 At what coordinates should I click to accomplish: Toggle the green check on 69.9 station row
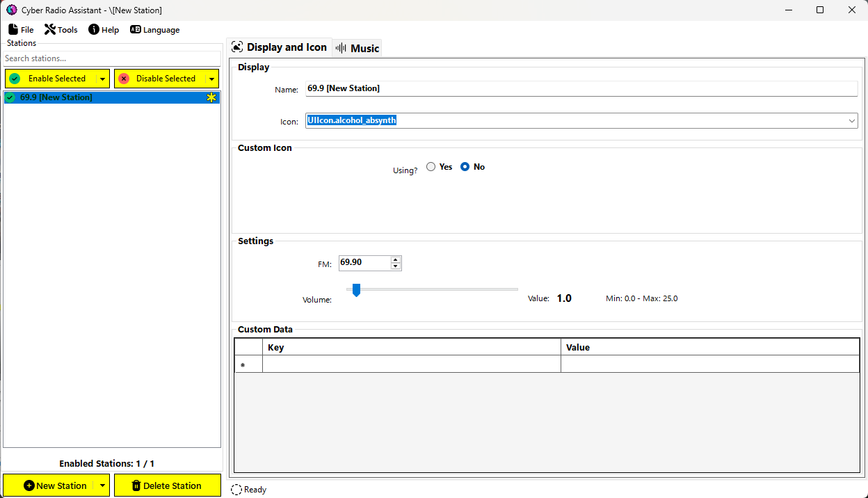10,97
